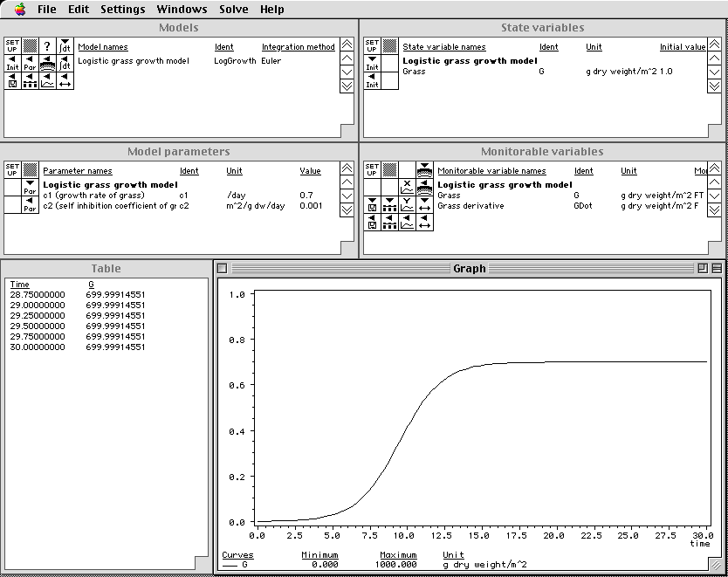Click the left-arrow scaling icon in Monitorable variables

[425, 222]
